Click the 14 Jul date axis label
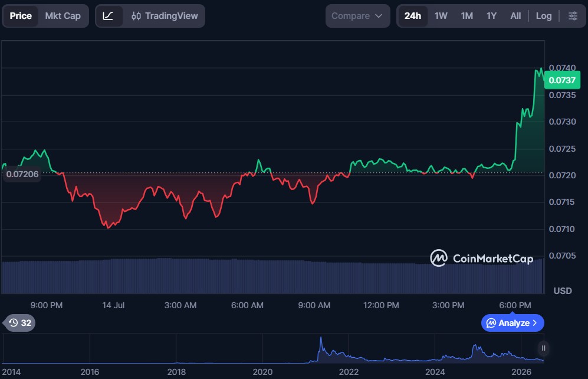 pyautogui.click(x=113, y=305)
